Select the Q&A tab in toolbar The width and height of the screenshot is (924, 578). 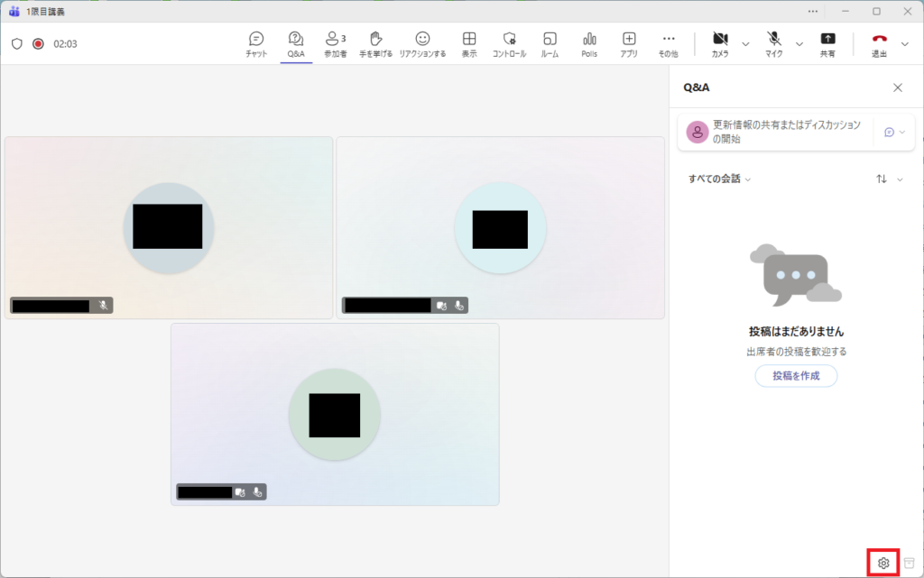coord(296,43)
